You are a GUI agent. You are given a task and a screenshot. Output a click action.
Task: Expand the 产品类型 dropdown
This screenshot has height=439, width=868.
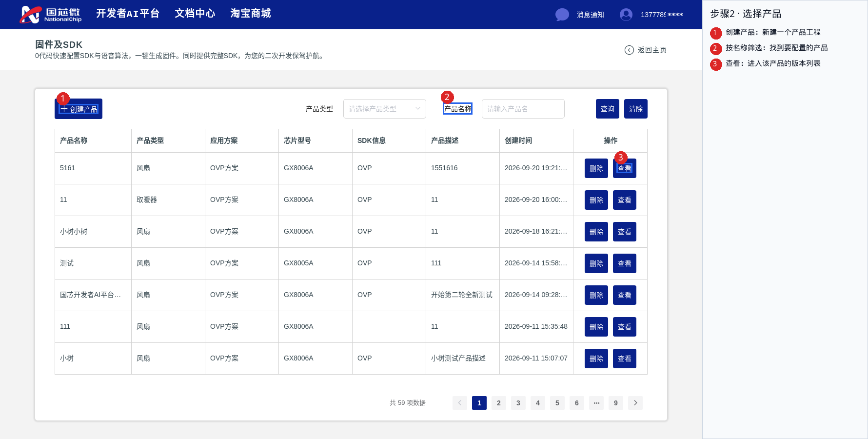(x=385, y=109)
